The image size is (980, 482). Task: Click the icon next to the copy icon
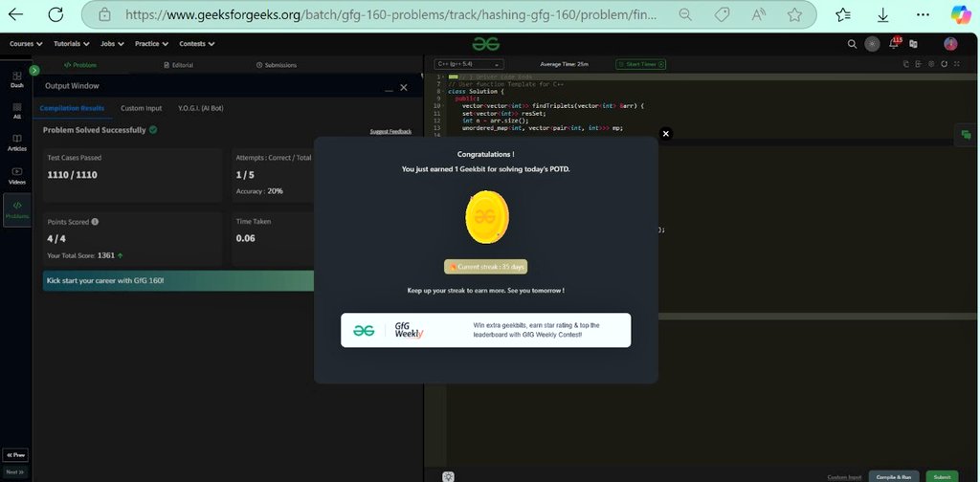pos(918,64)
